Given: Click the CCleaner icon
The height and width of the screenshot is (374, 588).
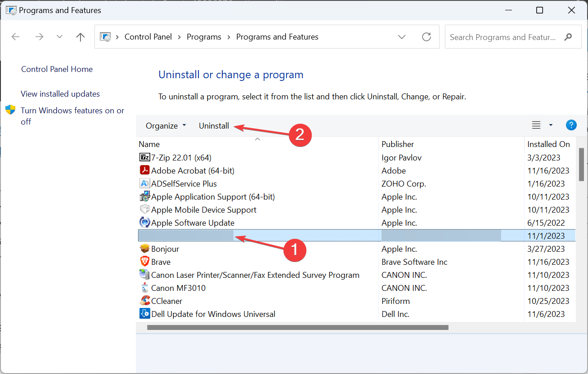Looking at the screenshot, I should pyautogui.click(x=144, y=301).
